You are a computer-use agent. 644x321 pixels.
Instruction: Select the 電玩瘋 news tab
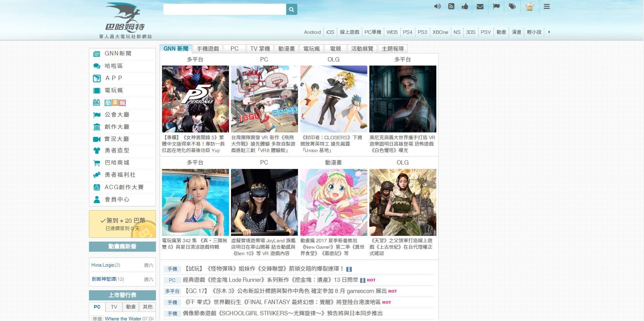312,49
